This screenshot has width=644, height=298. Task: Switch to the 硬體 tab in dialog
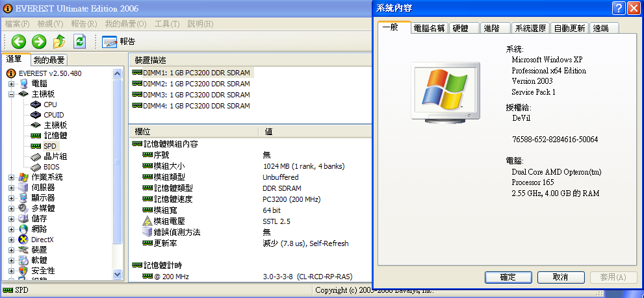coord(460,28)
